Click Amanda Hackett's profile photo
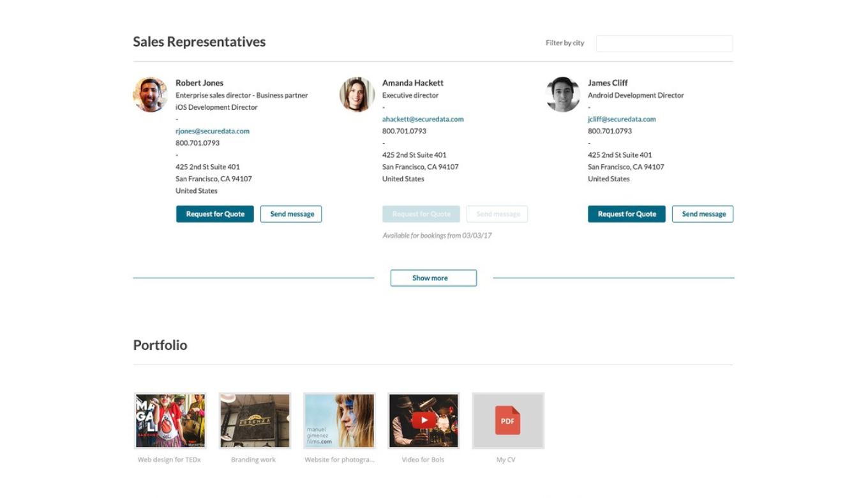The height and width of the screenshot is (498, 868). 357,94
